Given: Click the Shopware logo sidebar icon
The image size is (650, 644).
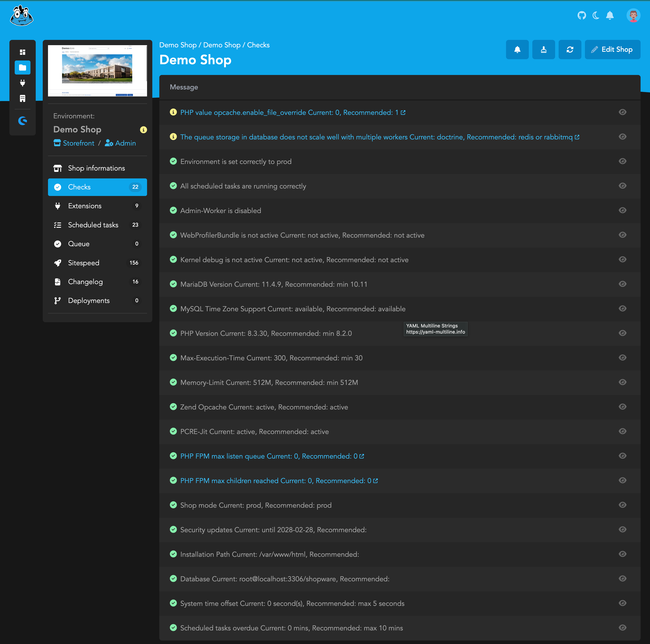Looking at the screenshot, I should tap(23, 121).
